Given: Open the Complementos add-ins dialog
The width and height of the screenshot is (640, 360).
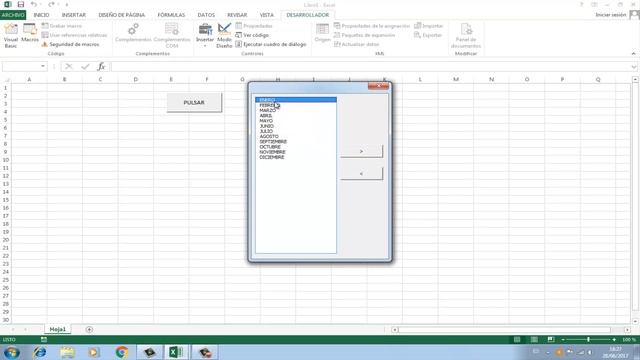Looking at the screenshot, I should [133, 33].
